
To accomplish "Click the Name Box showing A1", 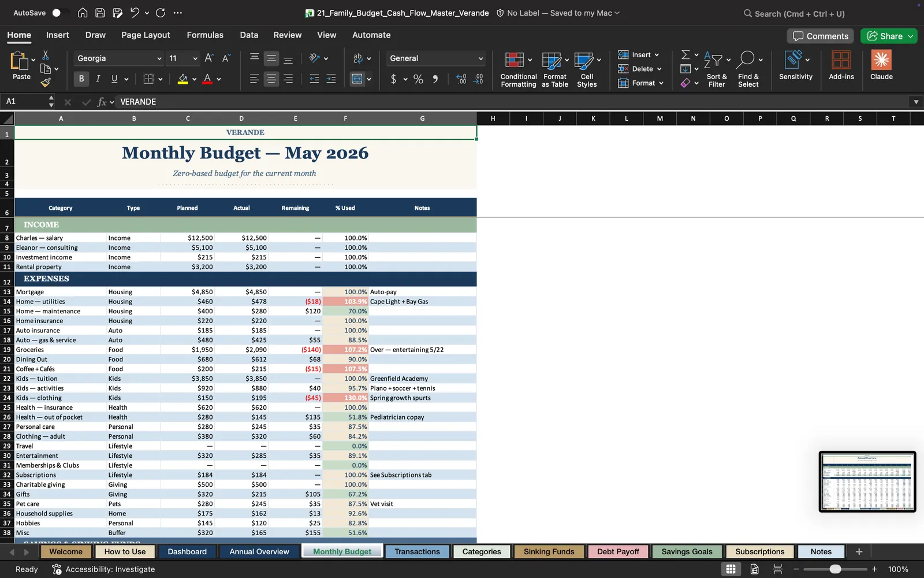I will point(28,102).
